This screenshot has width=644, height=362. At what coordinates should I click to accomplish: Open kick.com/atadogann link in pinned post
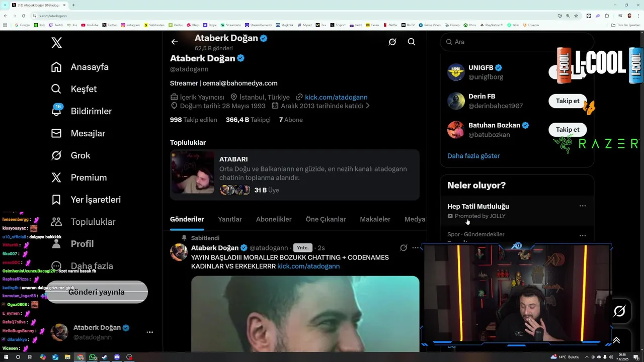[x=308, y=266]
